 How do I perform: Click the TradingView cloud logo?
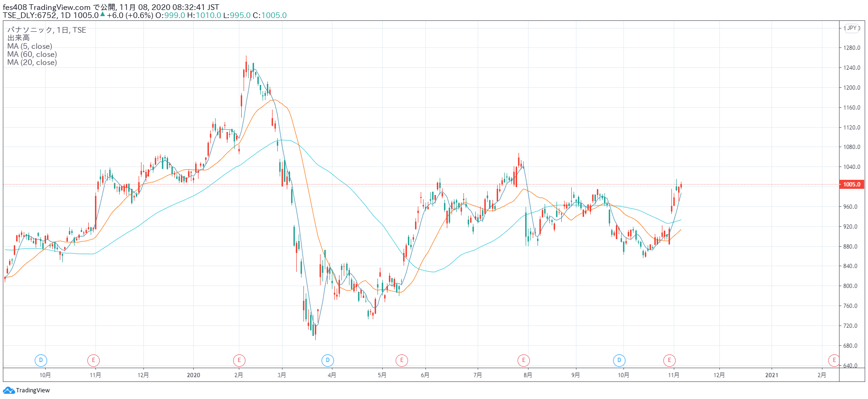[9, 390]
